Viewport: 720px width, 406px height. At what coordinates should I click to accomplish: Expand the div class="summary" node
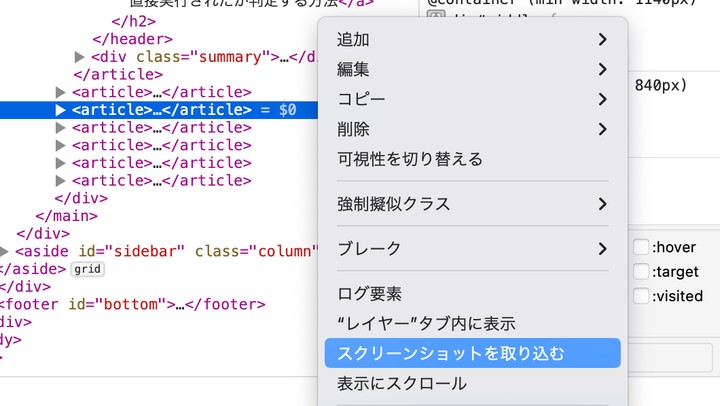click(x=79, y=57)
